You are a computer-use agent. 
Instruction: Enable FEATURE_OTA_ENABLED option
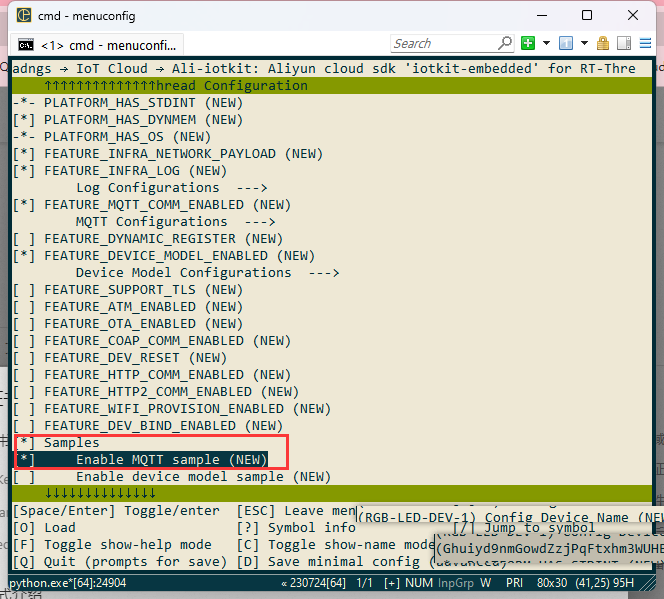[x=128, y=324]
